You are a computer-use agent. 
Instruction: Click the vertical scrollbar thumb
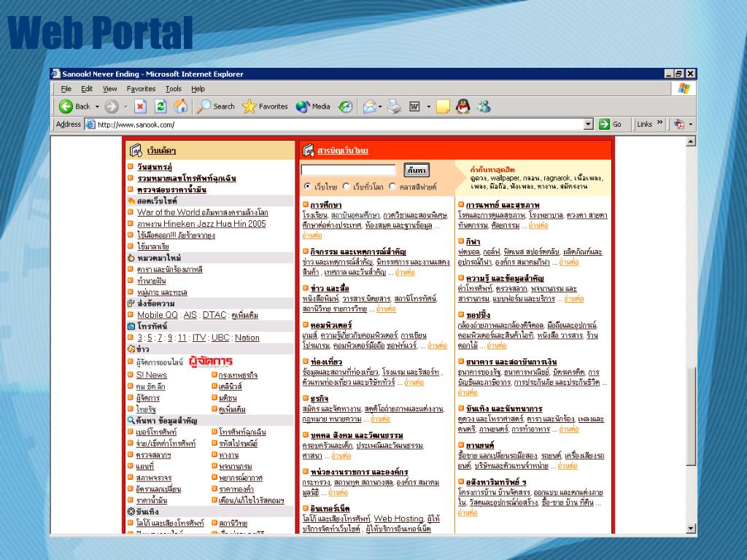[691, 416]
